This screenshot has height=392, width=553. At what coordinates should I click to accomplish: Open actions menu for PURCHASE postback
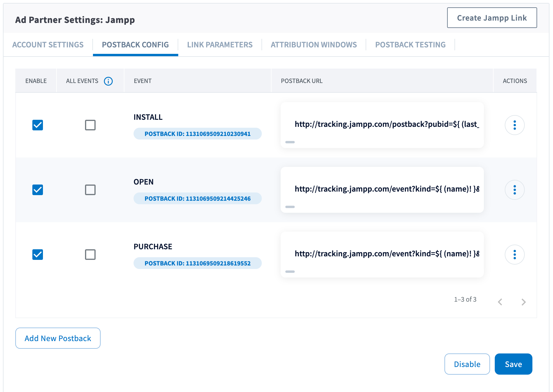pyautogui.click(x=514, y=255)
